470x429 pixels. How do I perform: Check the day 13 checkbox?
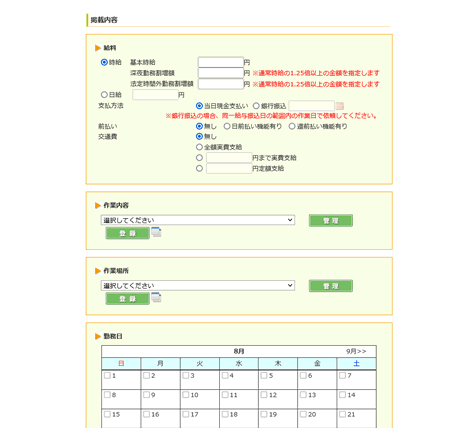[x=303, y=395]
